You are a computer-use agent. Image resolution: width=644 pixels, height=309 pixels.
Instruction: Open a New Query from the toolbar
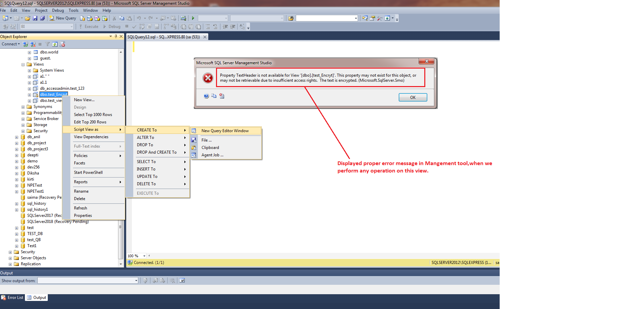[x=63, y=18]
